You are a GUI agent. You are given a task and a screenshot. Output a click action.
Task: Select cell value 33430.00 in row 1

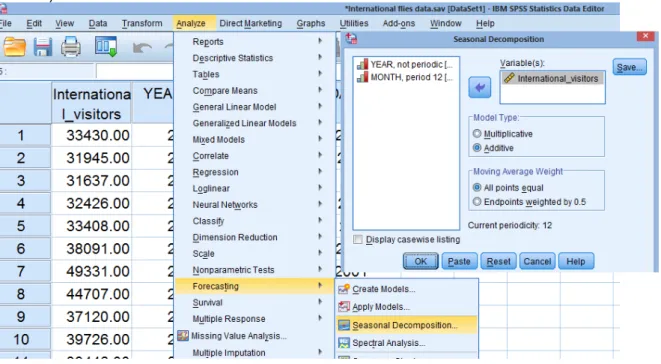[91, 135]
